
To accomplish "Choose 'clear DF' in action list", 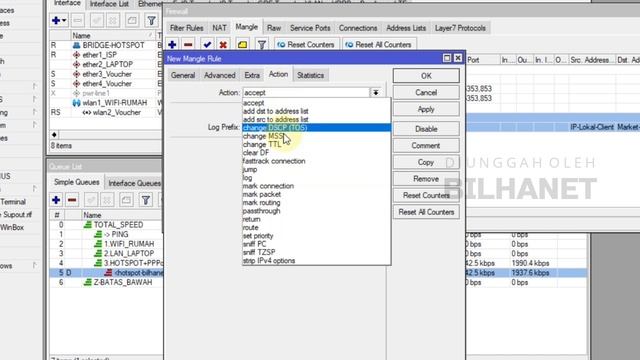I will click(316, 153).
